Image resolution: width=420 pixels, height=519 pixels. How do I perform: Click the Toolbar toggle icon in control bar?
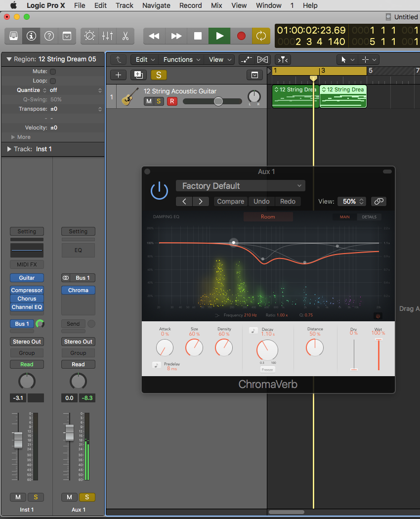click(x=67, y=36)
